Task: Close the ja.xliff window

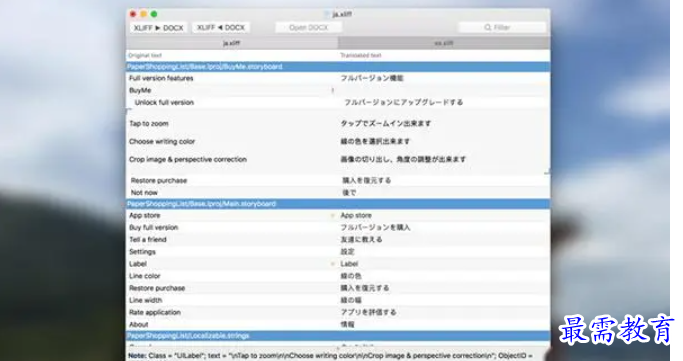Action: pos(133,14)
